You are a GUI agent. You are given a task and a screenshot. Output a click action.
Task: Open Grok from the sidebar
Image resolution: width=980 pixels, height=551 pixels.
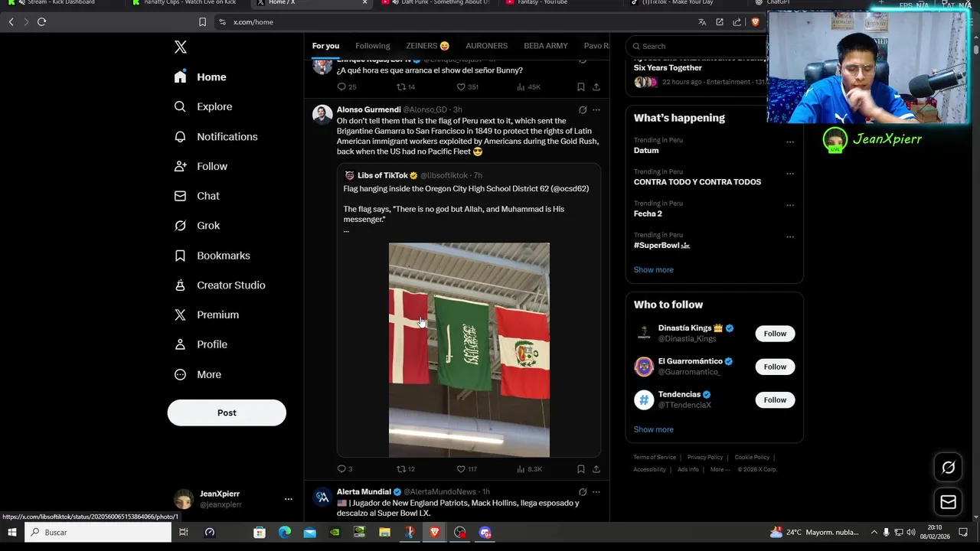[x=197, y=226]
